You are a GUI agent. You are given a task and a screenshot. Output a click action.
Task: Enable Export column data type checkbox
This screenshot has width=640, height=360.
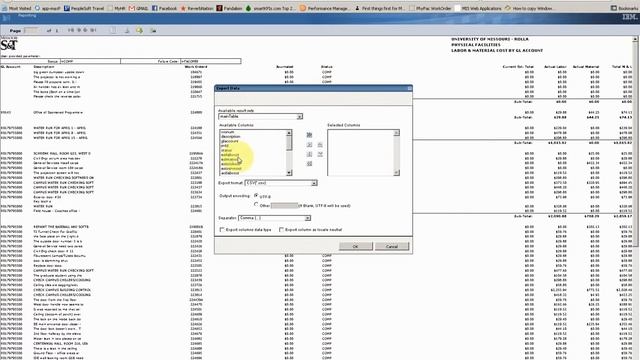point(222,230)
